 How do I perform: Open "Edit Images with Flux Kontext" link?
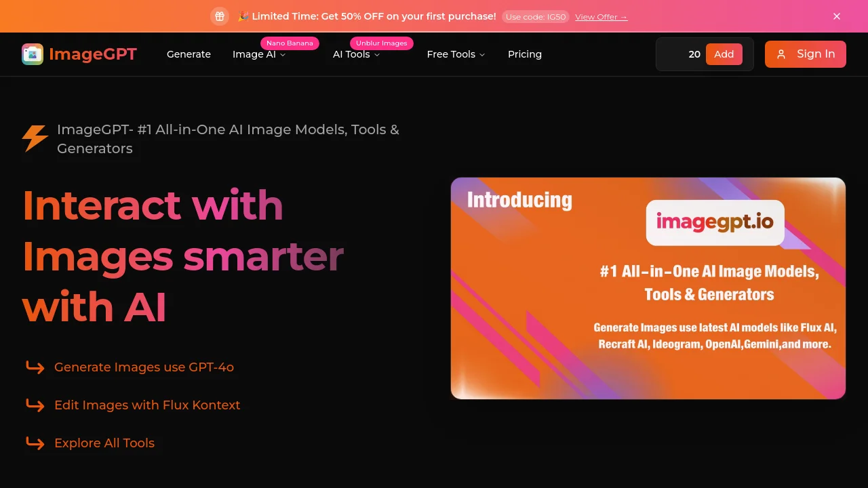coord(147,405)
